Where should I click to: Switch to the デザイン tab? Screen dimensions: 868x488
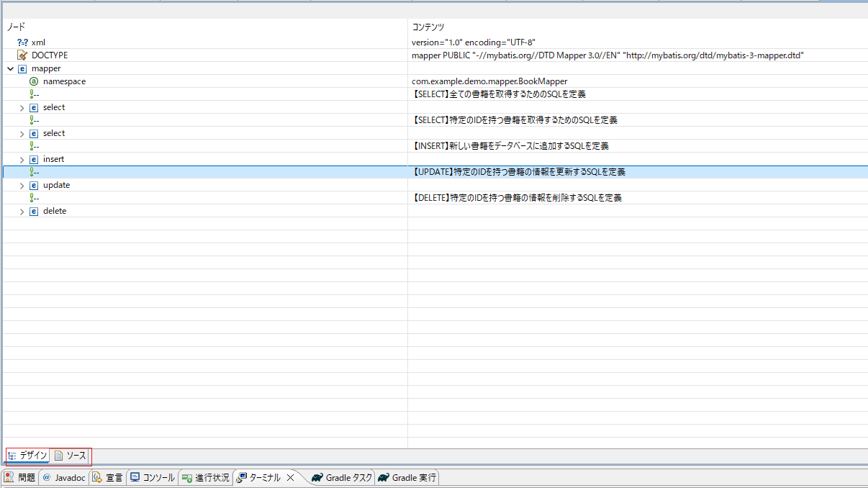tap(28, 456)
